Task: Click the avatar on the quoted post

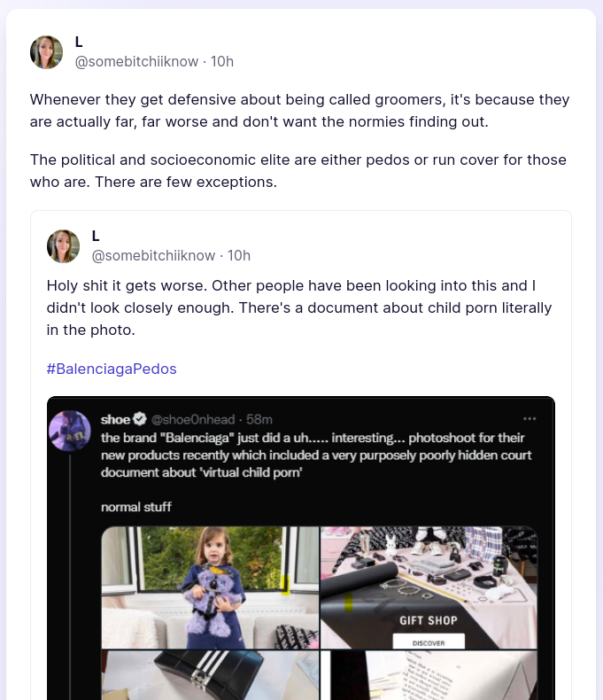Action: pos(63,246)
